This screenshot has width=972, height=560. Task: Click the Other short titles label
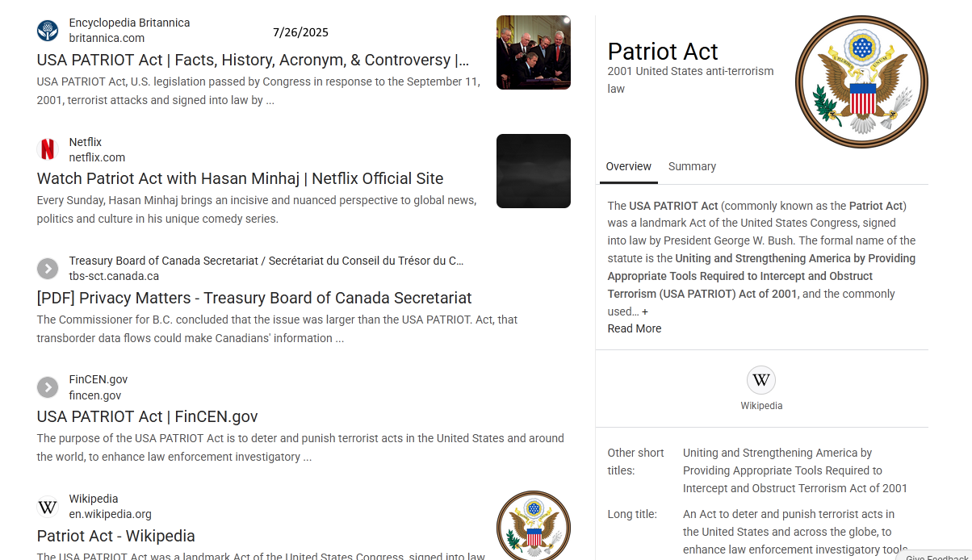(636, 462)
